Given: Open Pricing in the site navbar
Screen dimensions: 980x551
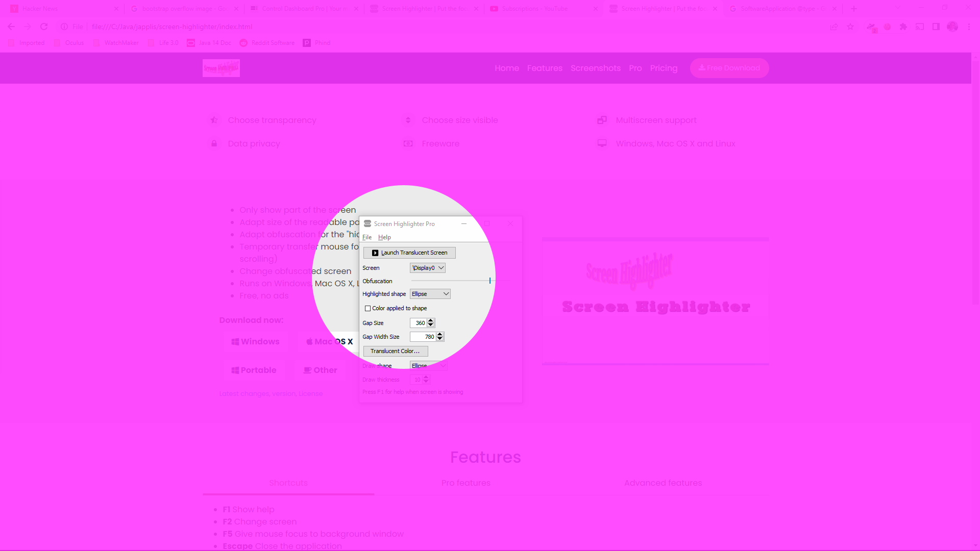Looking at the screenshot, I should click(x=664, y=68).
